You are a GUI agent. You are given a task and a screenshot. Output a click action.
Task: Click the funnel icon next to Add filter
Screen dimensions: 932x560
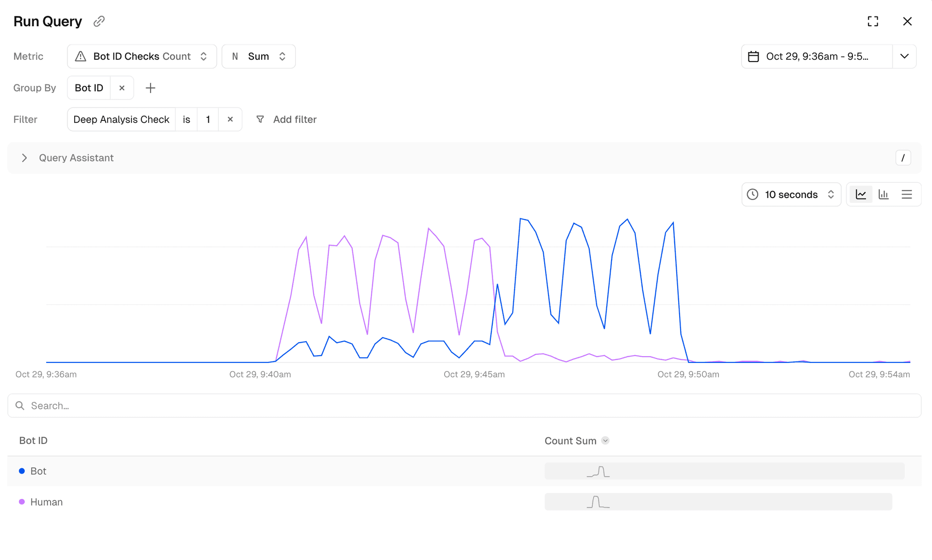tap(260, 119)
